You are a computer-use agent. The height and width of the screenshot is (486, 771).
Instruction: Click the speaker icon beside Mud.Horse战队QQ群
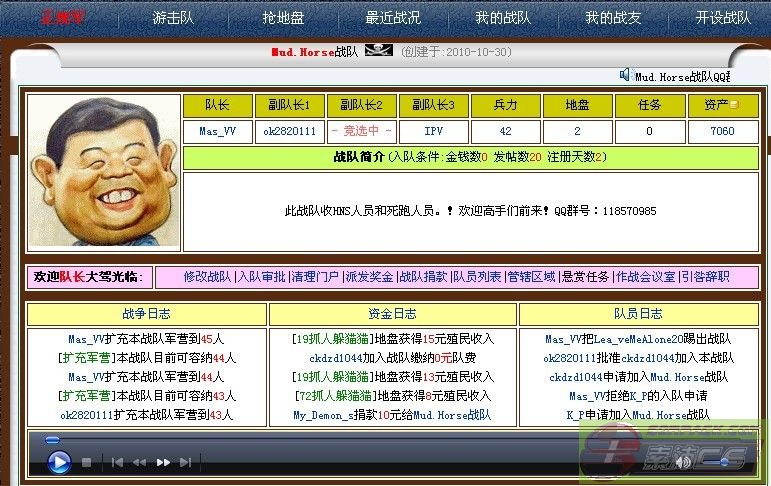pyautogui.click(x=626, y=75)
